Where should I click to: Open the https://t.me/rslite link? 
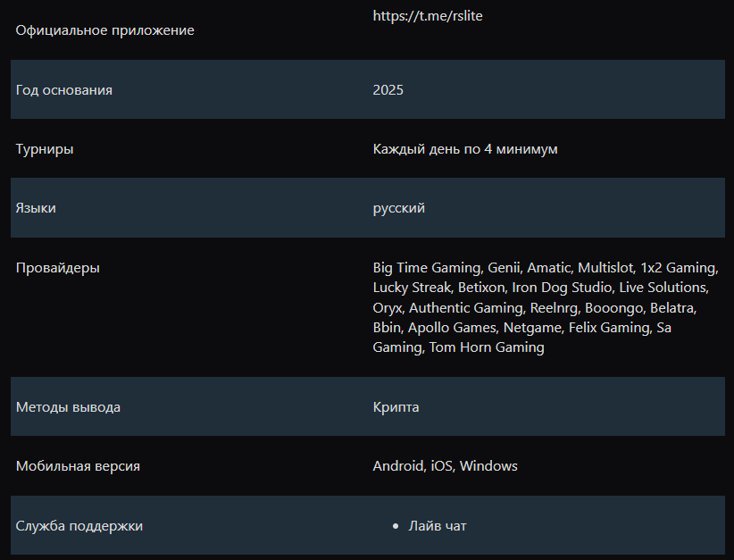[428, 16]
